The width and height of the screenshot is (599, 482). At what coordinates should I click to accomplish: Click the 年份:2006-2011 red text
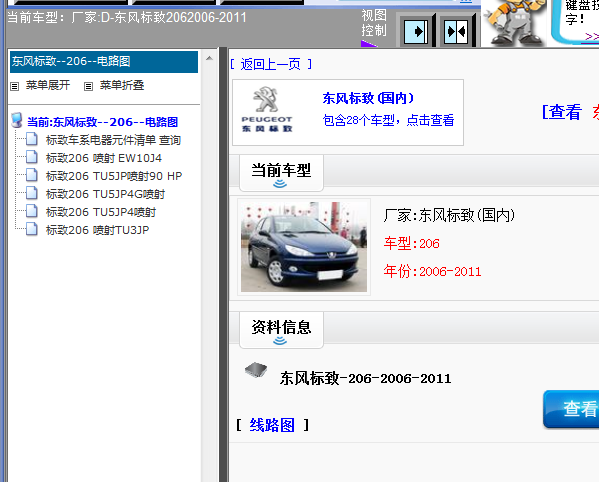[x=432, y=272]
